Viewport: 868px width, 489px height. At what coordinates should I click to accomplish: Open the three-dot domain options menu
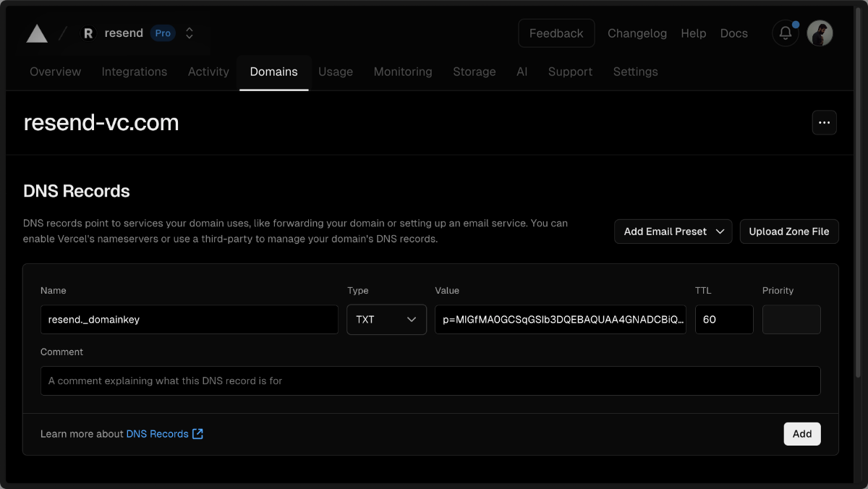pos(824,123)
